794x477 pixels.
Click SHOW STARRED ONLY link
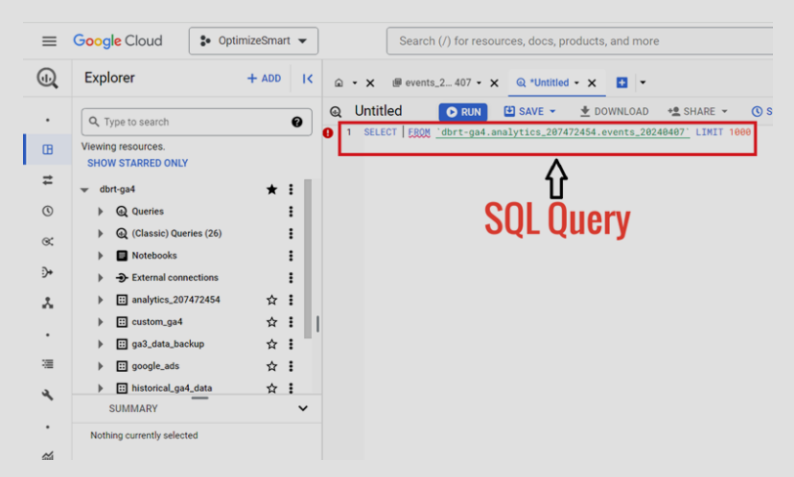pos(138,163)
